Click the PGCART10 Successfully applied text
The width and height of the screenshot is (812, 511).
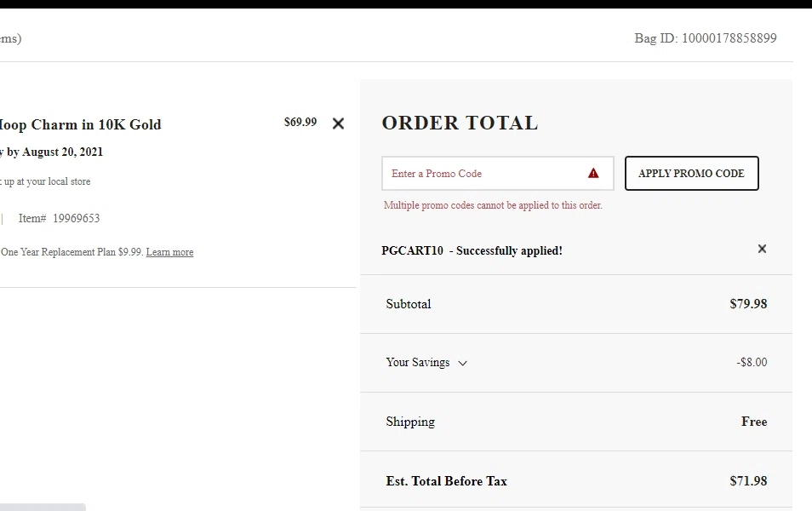pos(472,250)
